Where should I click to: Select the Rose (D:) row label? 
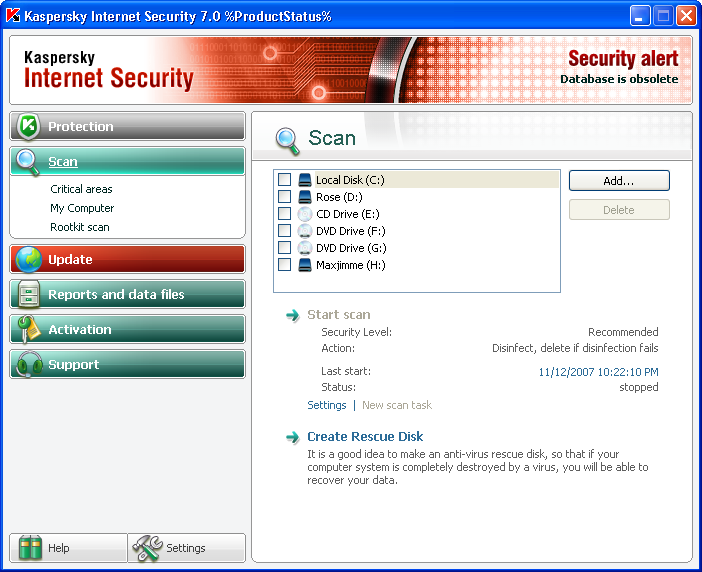click(x=339, y=197)
